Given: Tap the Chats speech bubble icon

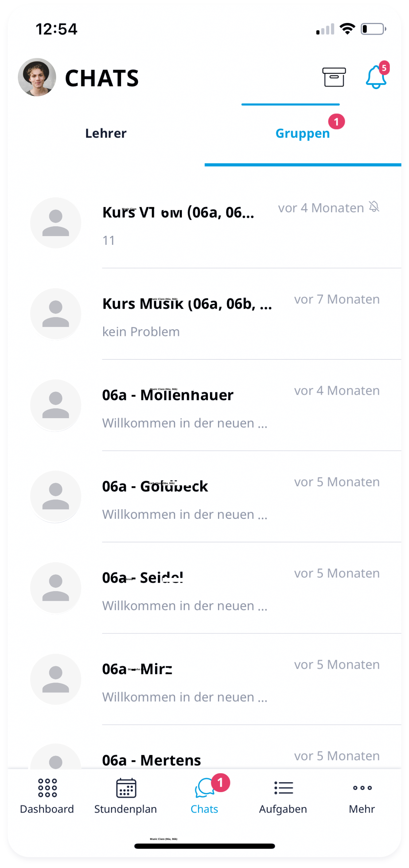Looking at the screenshot, I should (204, 788).
